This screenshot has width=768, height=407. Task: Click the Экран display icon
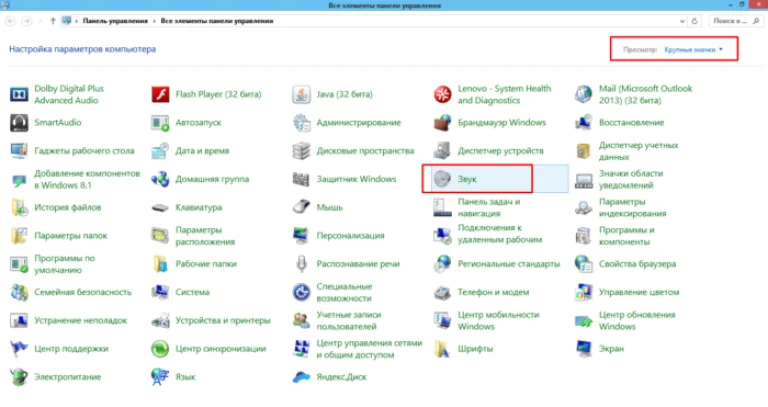(x=583, y=349)
